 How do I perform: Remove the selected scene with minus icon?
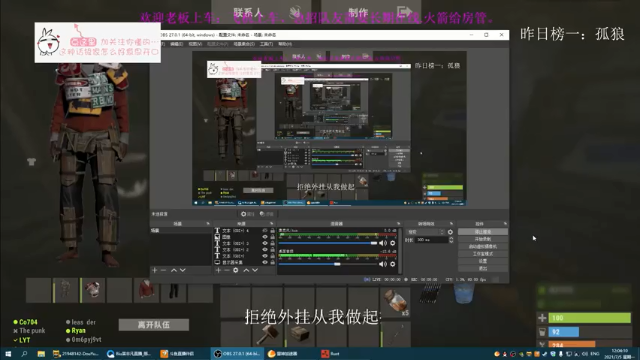pos(163,270)
